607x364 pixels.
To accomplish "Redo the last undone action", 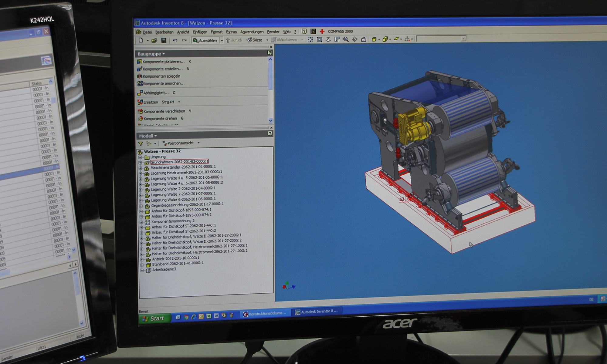I will tap(184, 40).
